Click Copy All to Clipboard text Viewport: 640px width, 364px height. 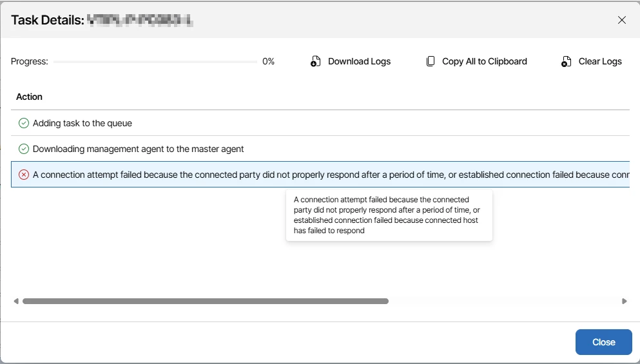pyautogui.click(x=484, y=62)
